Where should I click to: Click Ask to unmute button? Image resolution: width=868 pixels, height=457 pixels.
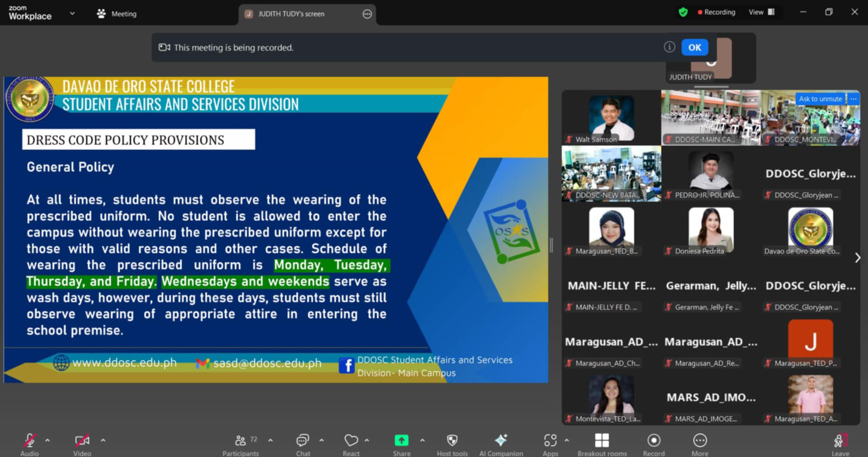point(820,99)
